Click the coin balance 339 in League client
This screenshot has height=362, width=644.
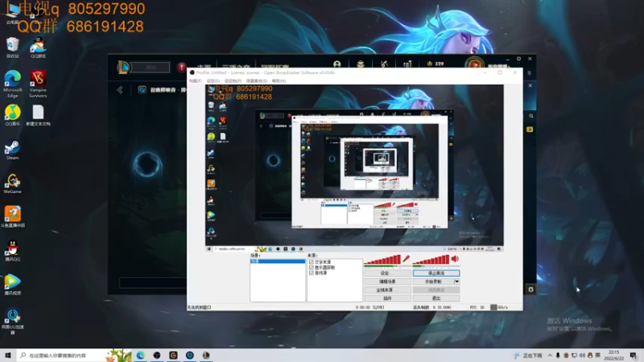pos(436,64)
